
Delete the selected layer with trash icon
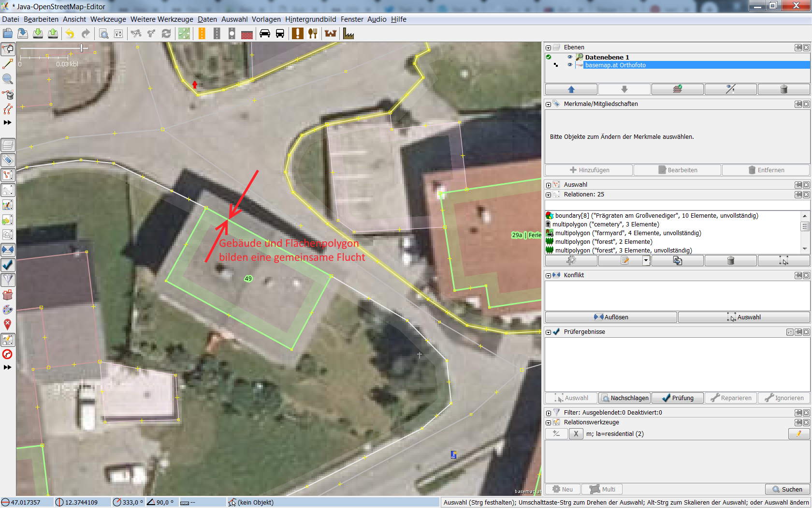point(783,89)
